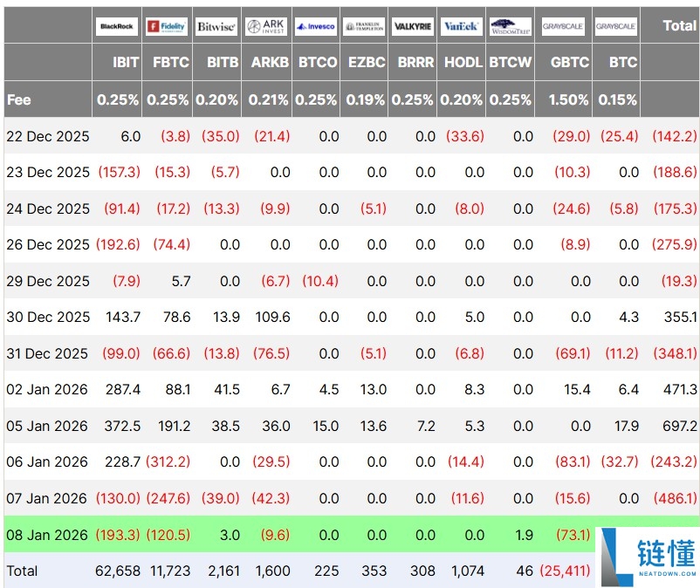Image resolution: width=700 pixels, height=588 pixels.
Task: Click the IBIT cumulative total 62,658
Action: pyautogui.click(x=118, y=571)
